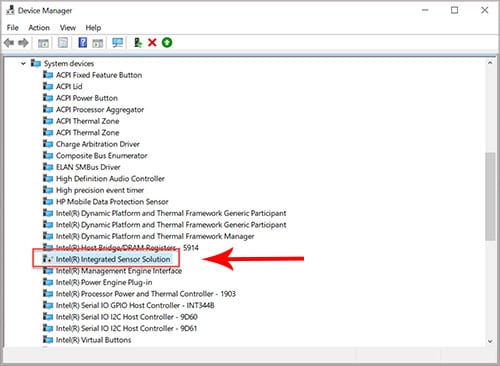
Task: Open the Action menu
Action: coord(39,28)
